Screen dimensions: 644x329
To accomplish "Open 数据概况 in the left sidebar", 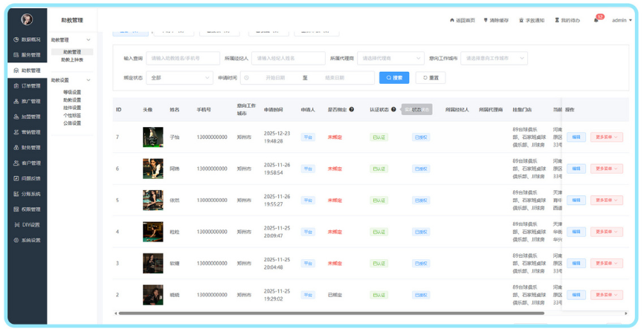I will (x=27, y=39).
